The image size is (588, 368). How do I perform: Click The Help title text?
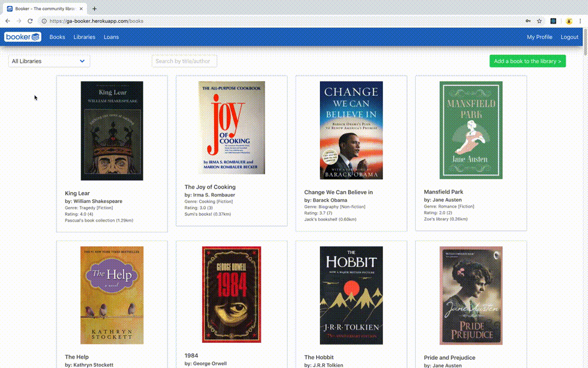click(x=76, y=357)
